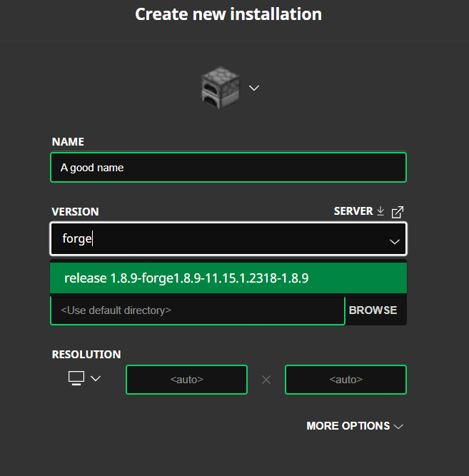Click the download arrow icon next to Server
The width and height of the screenshot is (469, 476).
pyautogui.click(x=380, y=211)
